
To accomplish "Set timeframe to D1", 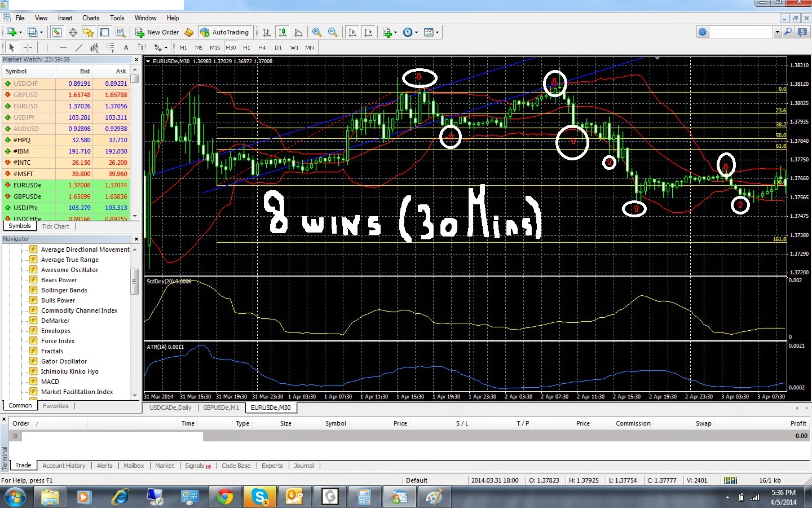I will click(x=278, y=47).
